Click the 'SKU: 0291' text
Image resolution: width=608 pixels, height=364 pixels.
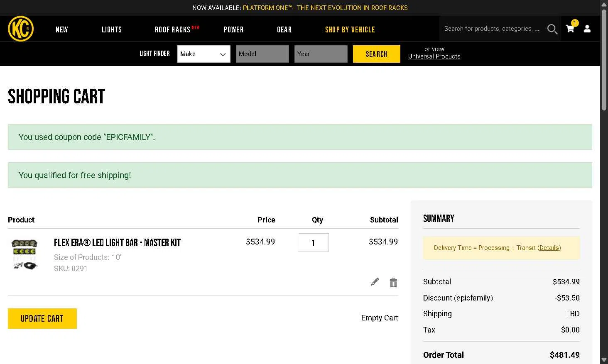coord(71,269)
